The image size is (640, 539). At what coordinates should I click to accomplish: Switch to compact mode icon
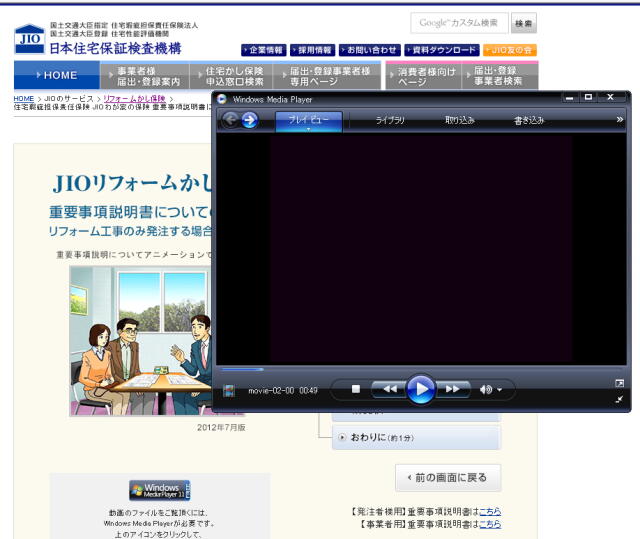click(619, 399)
